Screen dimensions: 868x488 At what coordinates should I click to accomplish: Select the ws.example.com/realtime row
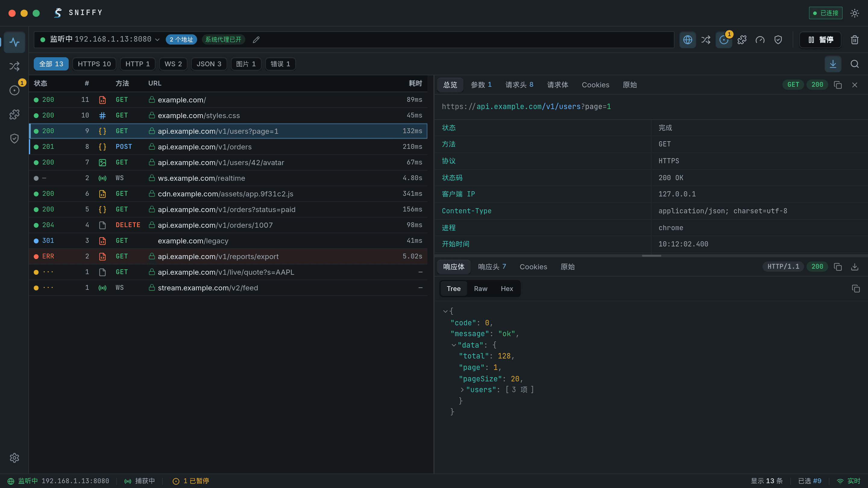(228, 178)
